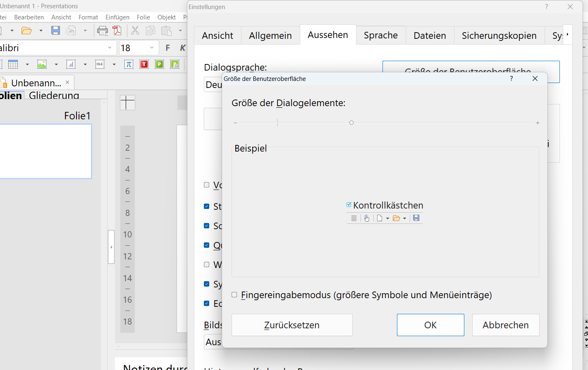Open the Folie menu

(x=143, y=17)
